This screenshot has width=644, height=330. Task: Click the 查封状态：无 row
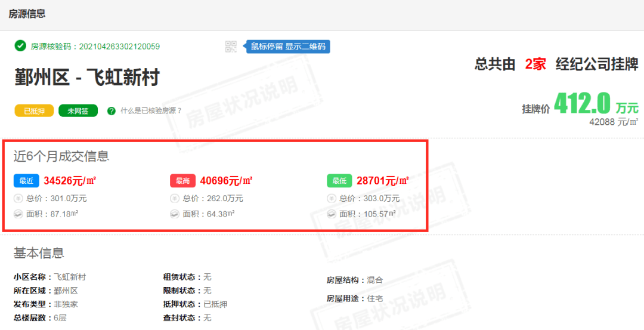click(x=187, y=317)
